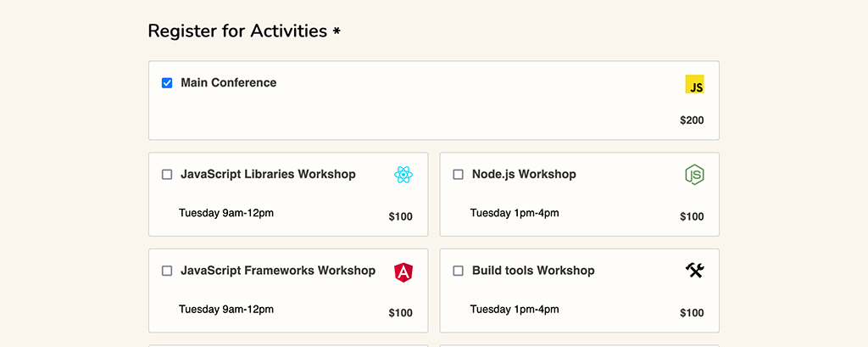Check the JavaScript Libraries Workshop checkbox
This screenshot has width=868, height=347.
(x=167, y=175)
